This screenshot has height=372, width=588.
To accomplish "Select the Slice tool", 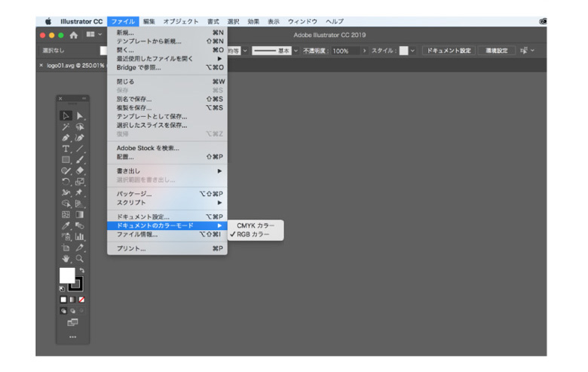I will click(79, 247).
